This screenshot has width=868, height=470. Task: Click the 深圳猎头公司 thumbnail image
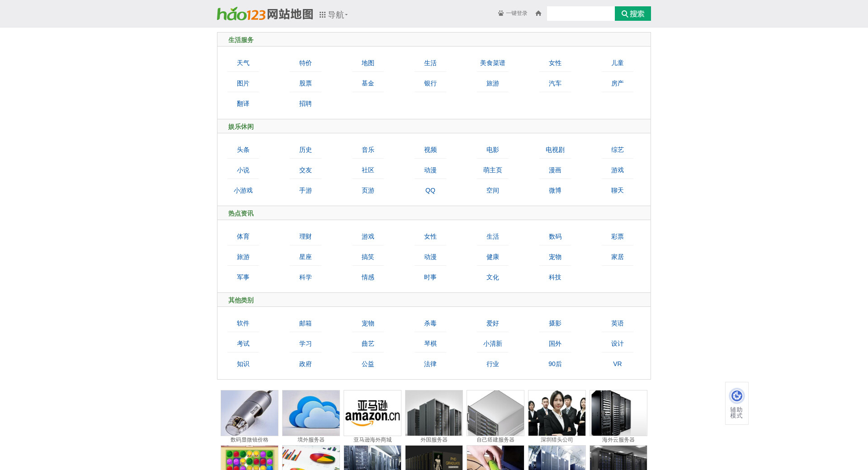(x=557, y=413)
